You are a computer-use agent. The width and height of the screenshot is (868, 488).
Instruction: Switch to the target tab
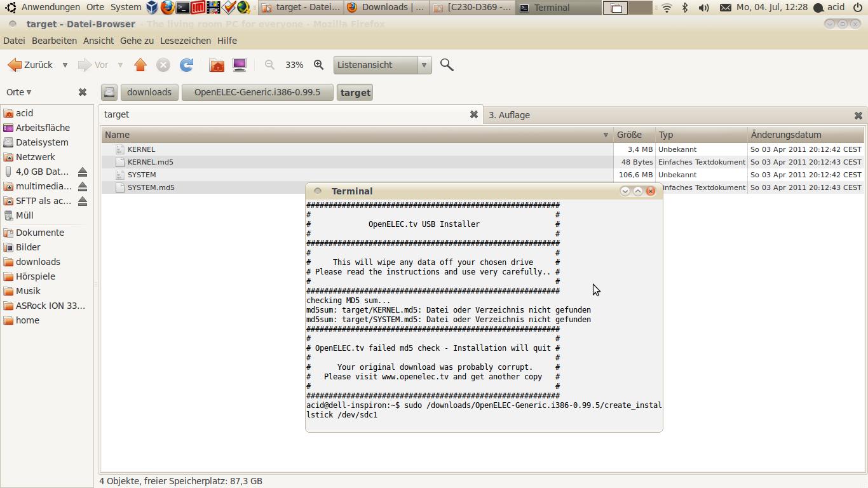coord(286,114)
